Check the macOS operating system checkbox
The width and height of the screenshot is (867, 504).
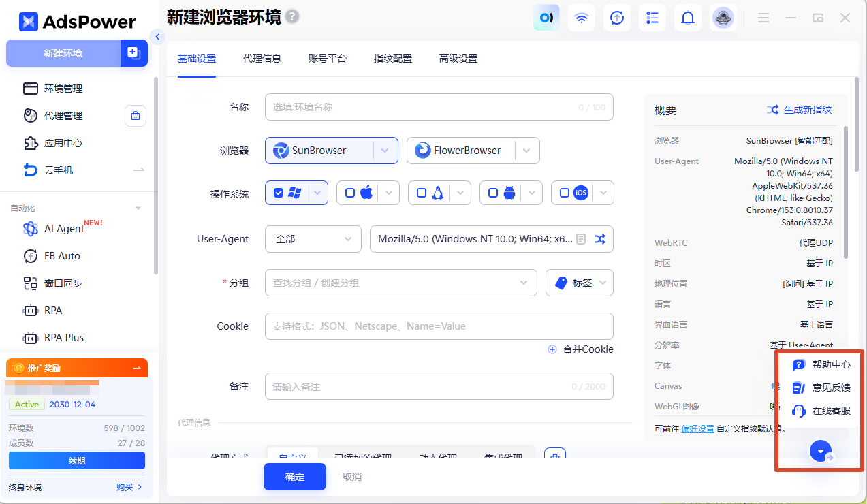[350, 193]
